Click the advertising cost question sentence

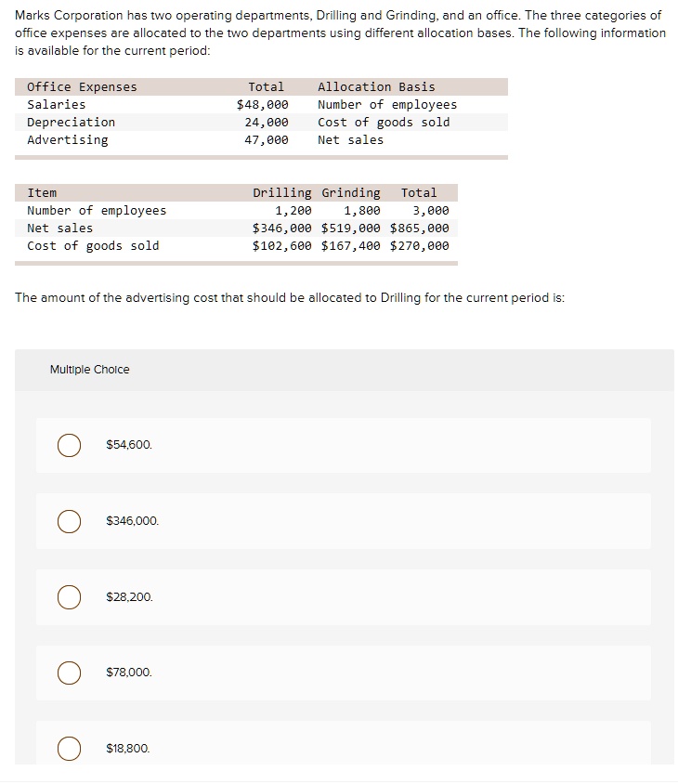pos(290,298)
